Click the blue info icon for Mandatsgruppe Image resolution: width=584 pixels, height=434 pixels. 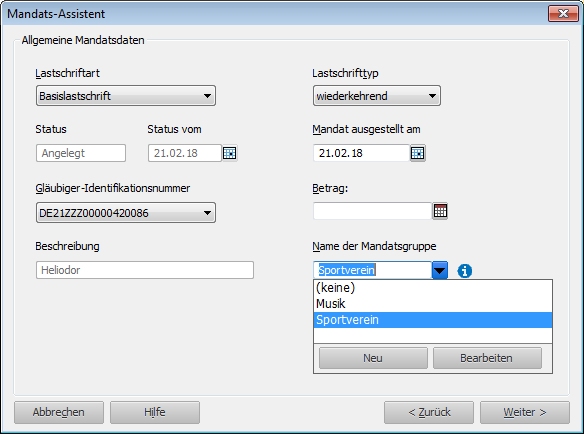[464, 270]
